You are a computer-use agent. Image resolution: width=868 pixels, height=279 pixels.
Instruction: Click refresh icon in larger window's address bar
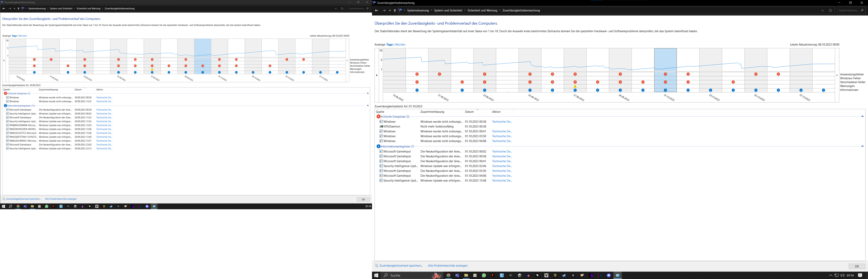[830, 10]
